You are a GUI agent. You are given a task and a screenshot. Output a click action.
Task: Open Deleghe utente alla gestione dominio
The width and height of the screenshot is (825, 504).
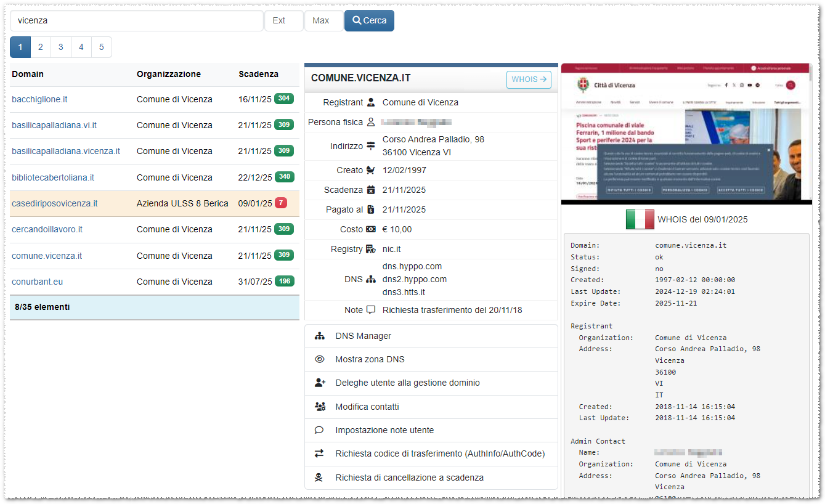coord(431,383)
